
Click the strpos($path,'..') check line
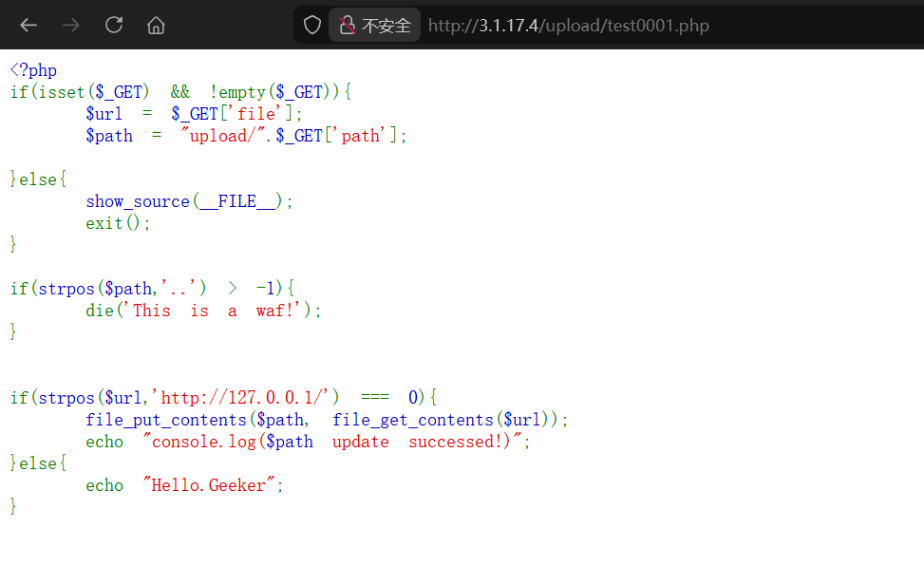coord(154,288)
